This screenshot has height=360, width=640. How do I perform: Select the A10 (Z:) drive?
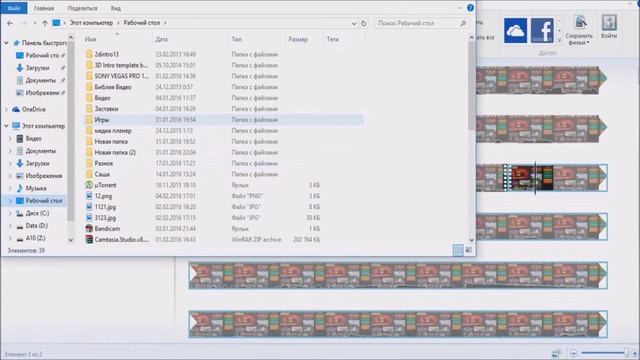coord(36,238)
